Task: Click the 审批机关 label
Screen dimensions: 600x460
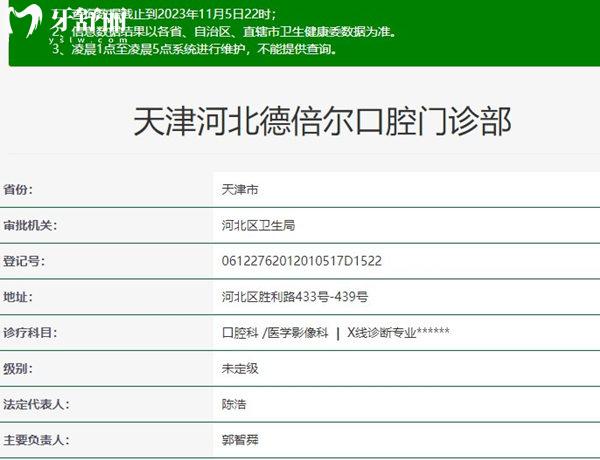Action: click(30, 225)
